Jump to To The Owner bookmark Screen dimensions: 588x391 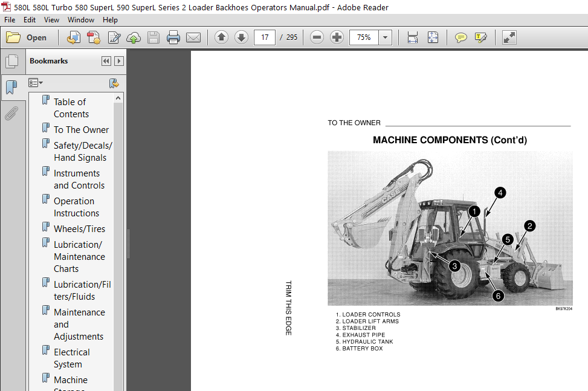pos(82,130)
